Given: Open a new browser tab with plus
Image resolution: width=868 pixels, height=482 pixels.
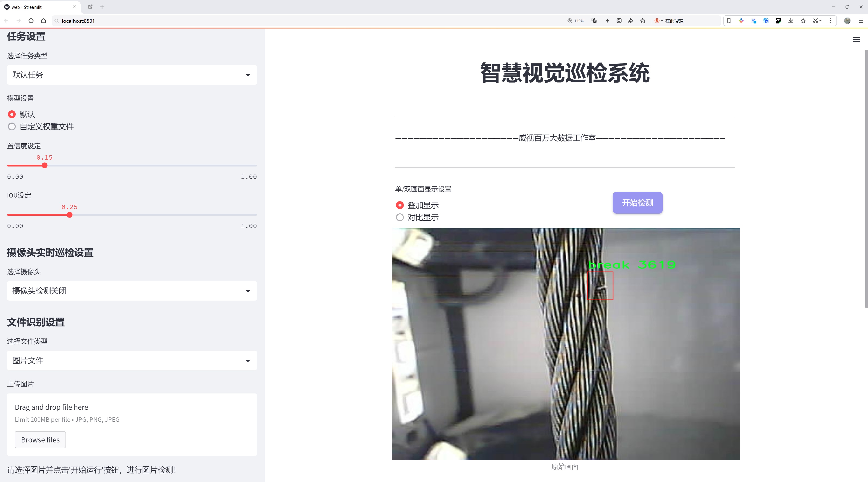Looking at the screenshot, I should 102,7.
